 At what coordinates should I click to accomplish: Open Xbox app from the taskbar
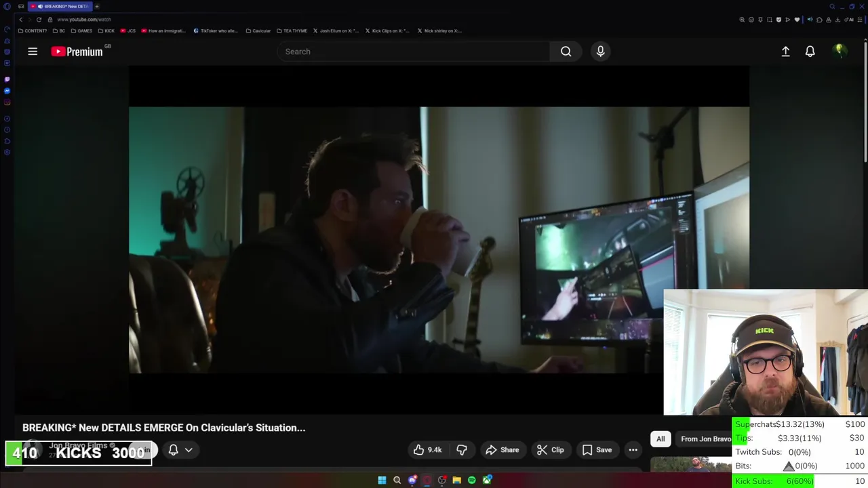click(487, 480)
